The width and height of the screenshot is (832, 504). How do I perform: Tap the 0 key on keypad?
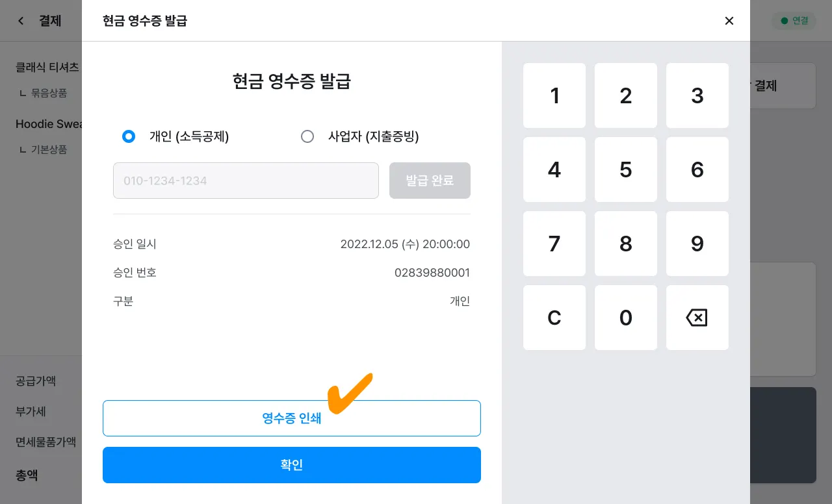point(625,318)
